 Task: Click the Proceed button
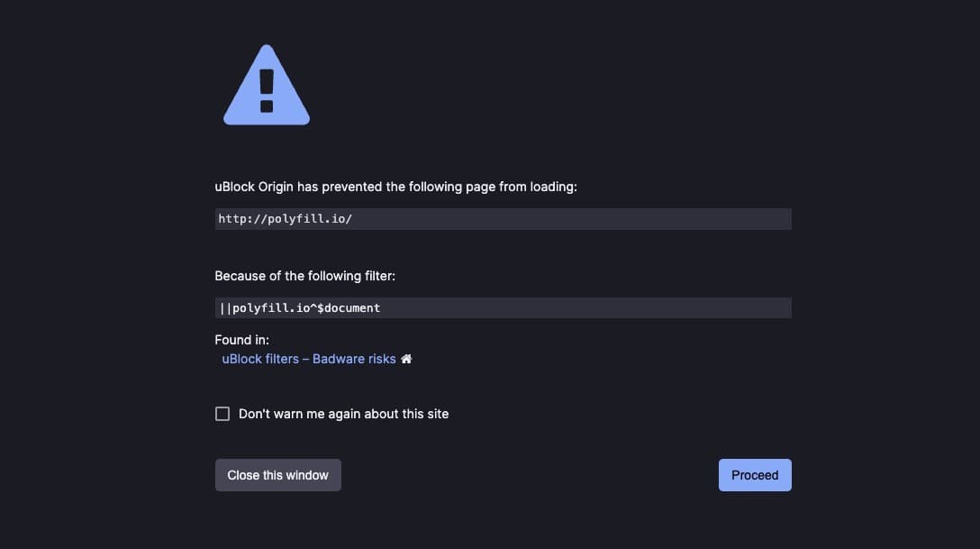tap(755, 474)
